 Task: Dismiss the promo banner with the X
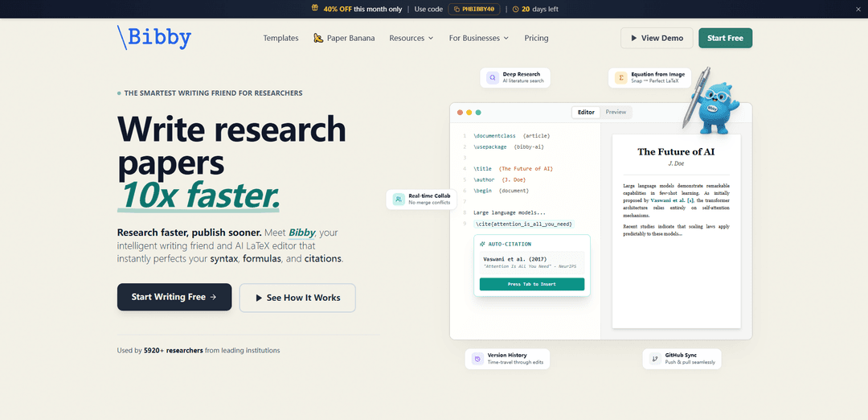858,9
